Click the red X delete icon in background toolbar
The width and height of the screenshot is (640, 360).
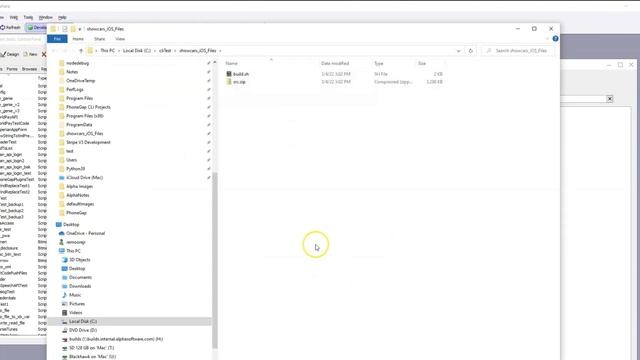(x=44, y=54)
